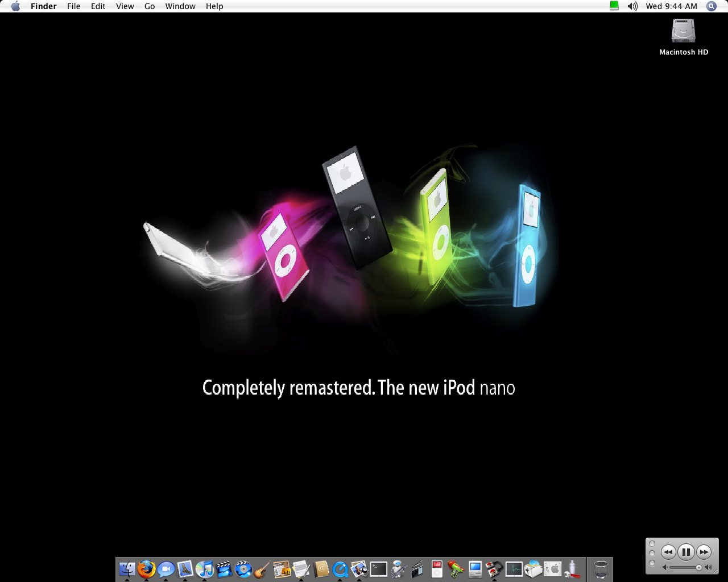Close the iTunes mini player window

652,543
